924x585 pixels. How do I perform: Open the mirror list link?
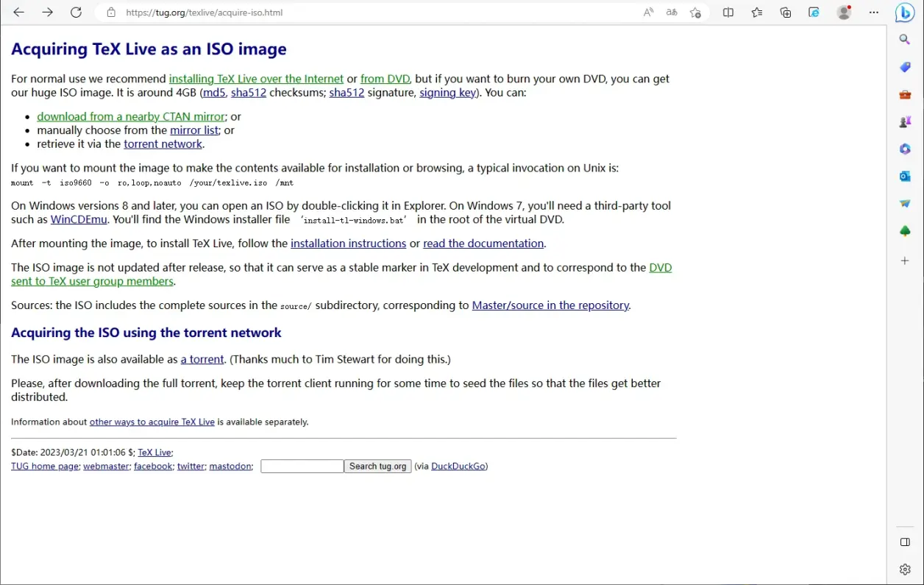(x=194, y=130)
